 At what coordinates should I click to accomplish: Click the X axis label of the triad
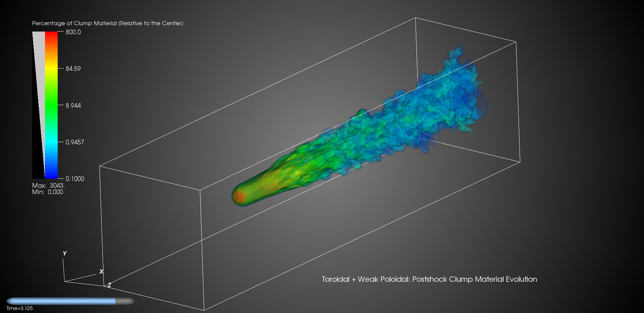tap(101, 272)
